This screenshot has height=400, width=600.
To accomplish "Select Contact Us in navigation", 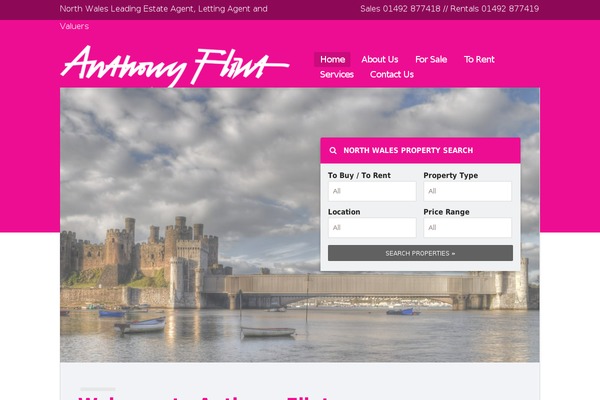I will 391,74.
